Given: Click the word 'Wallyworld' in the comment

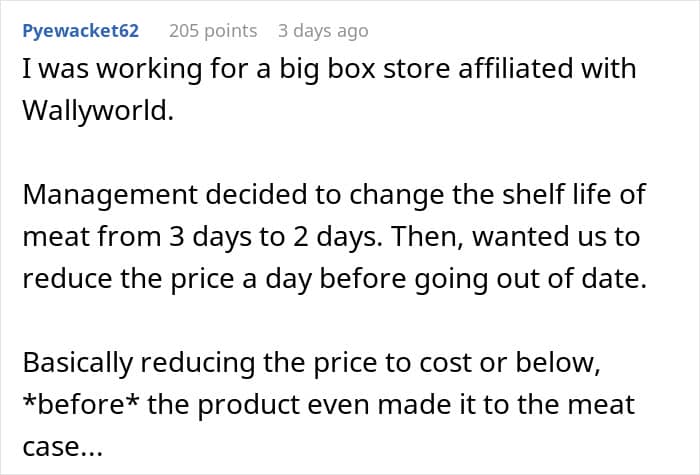Looking at the screenshot, I should click(98, 110).
